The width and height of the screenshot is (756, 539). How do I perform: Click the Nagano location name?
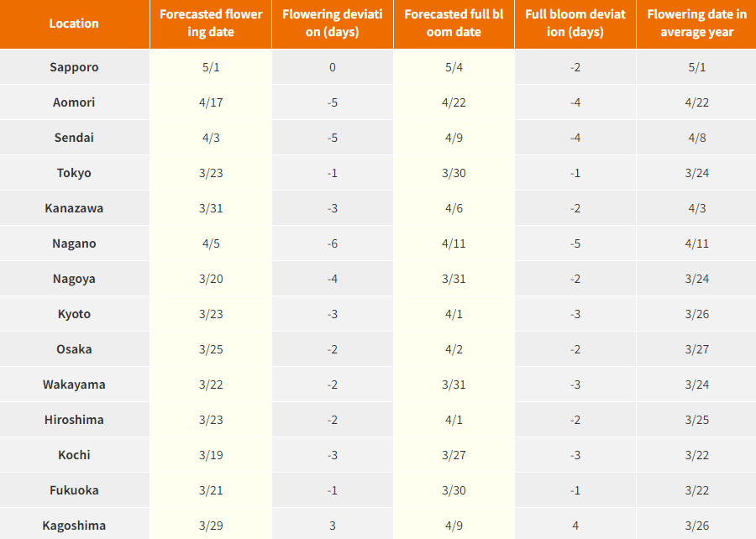point(74,243)
